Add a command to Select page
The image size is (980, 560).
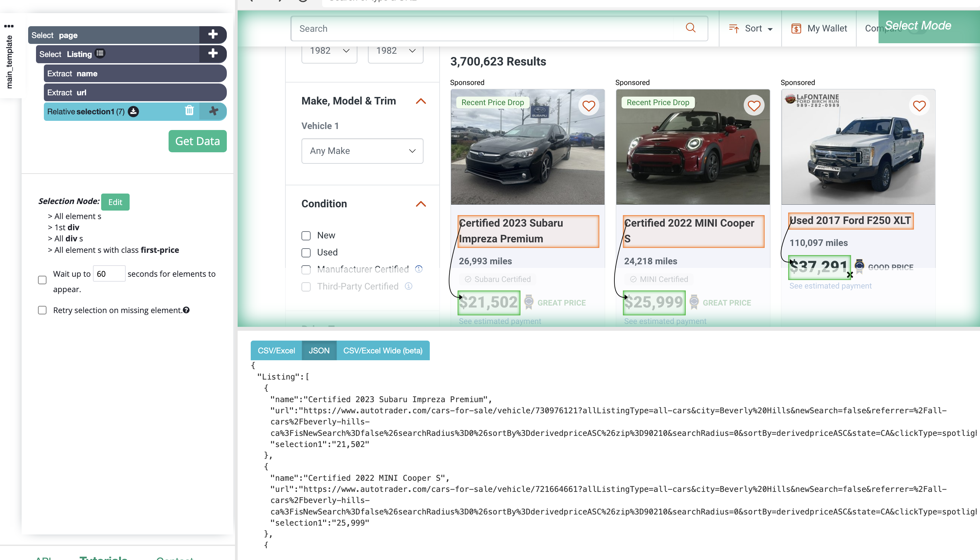(x=213, y=35)
